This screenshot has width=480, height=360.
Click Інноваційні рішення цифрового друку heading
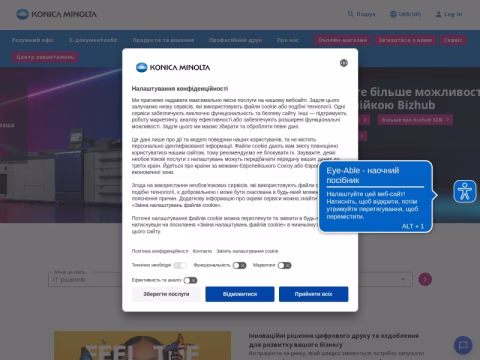(334, 340)
